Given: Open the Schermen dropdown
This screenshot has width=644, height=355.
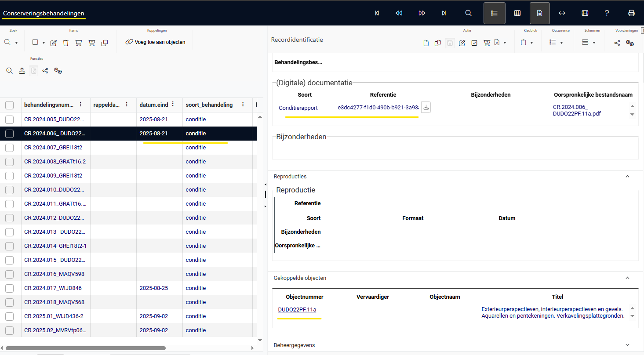Looking at the screenshot, I should click(x=589, y=43).
